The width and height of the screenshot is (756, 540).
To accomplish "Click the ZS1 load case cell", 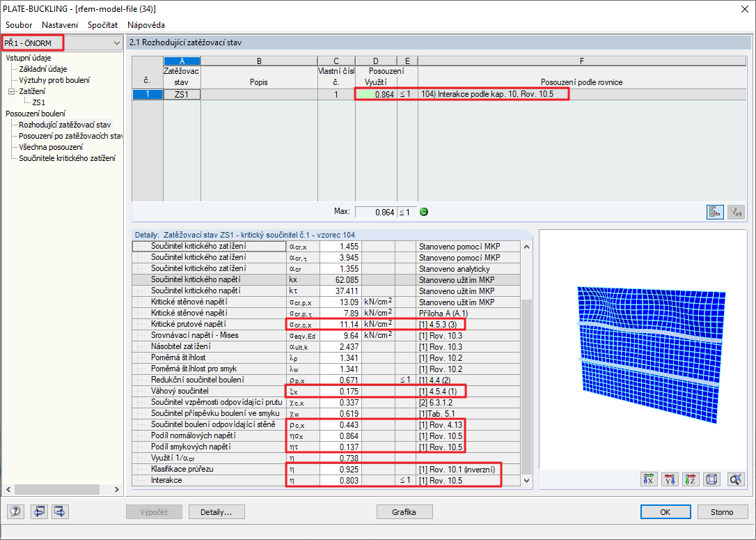I will point(182,94).
